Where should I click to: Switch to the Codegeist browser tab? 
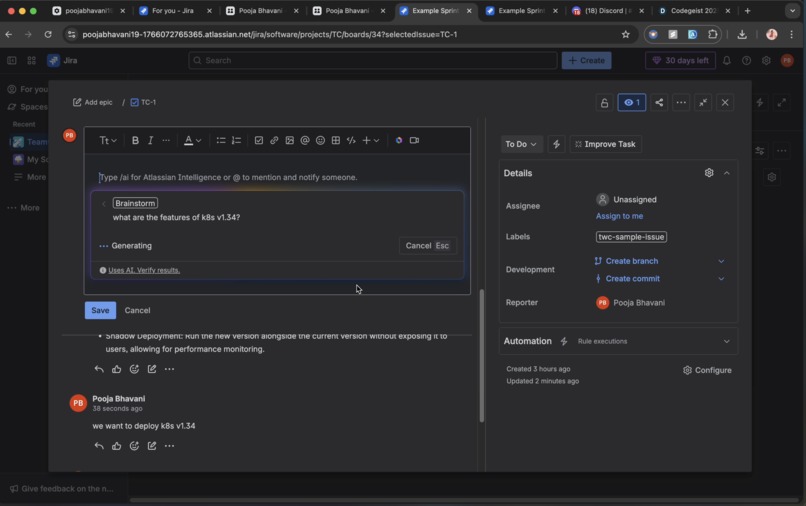(695, 11)
